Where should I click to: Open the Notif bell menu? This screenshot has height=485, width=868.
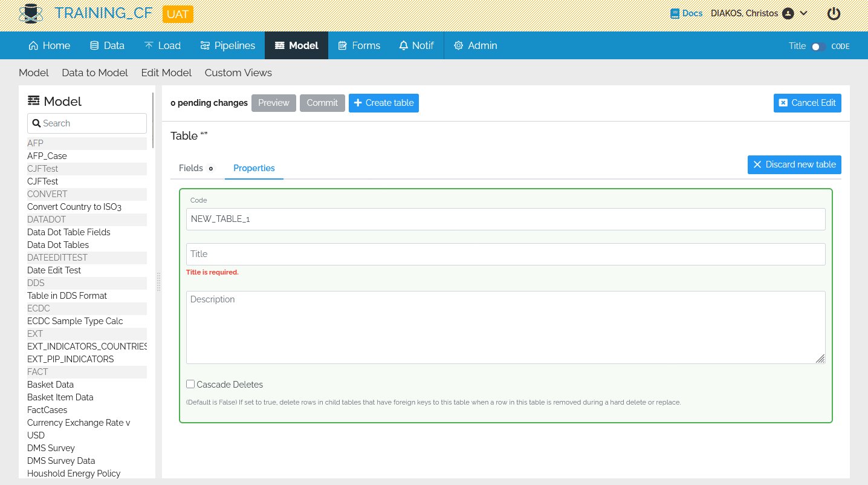416,45
